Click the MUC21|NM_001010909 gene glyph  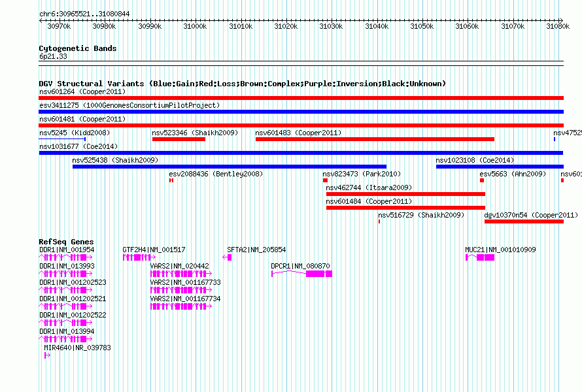pos(480,257)
